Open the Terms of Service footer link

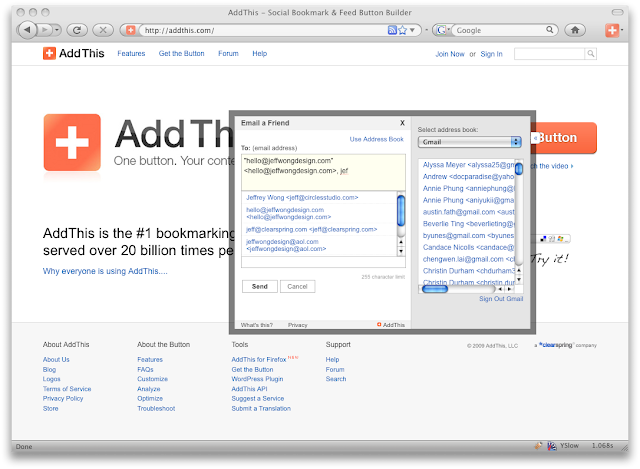(67, 389)
